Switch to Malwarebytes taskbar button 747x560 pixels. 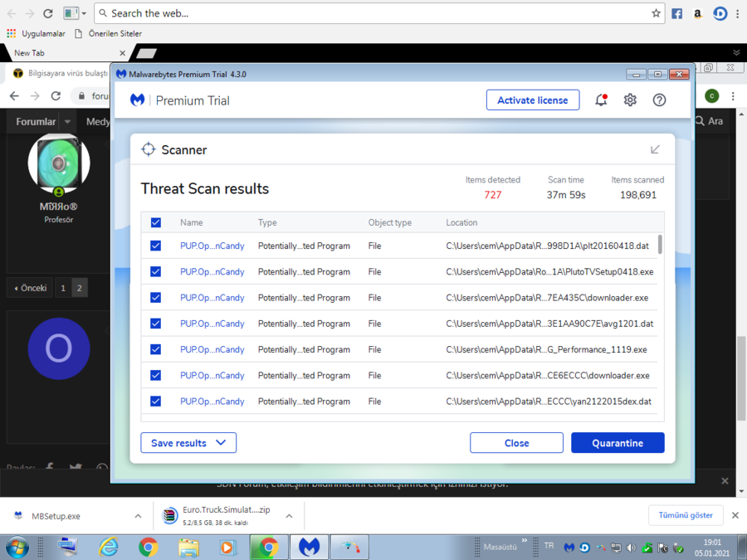(x=309, y=547)
